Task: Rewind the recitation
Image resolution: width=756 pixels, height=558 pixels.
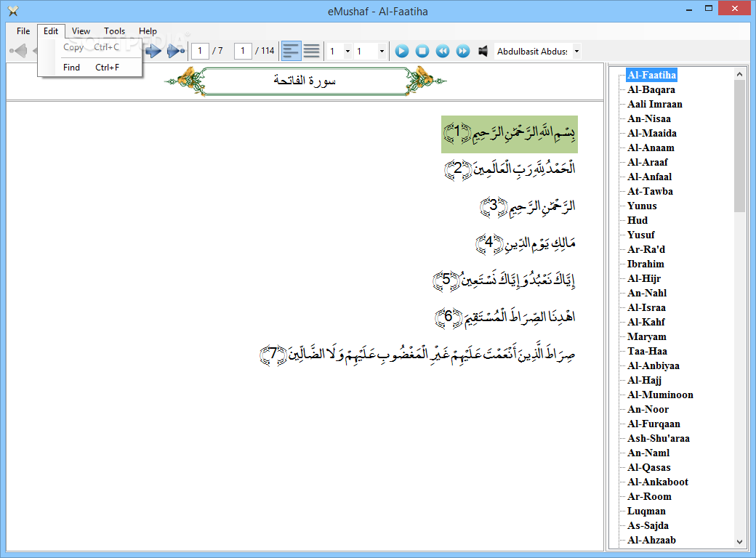Action: coord(443,51)
